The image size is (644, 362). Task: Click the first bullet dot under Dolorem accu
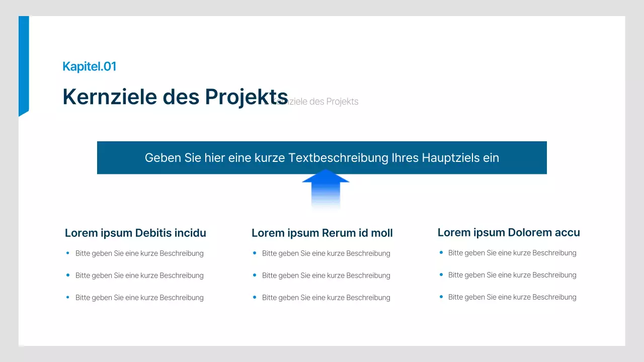coord(441,252)
